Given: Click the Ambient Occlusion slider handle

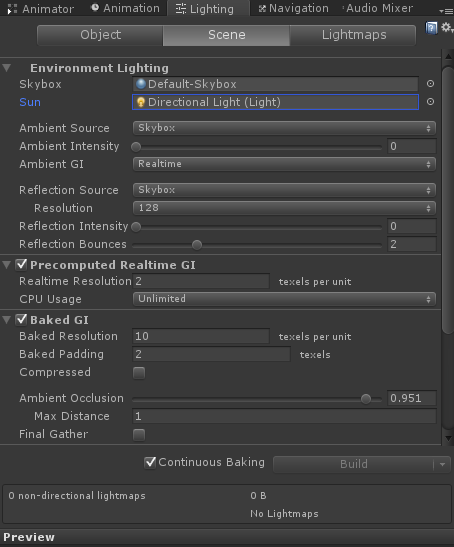Looking at the screenshot, I should coord(366,399).
